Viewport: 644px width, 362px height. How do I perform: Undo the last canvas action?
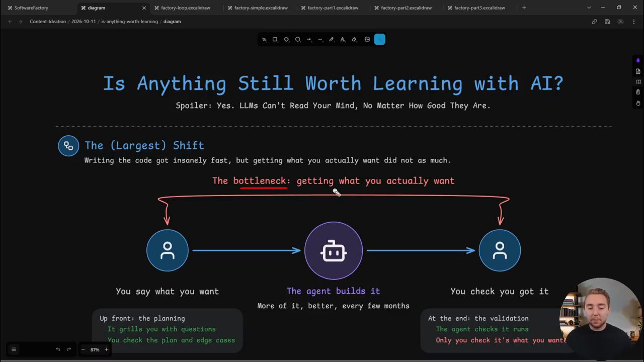pyautogui.click(x=58, y=349)
